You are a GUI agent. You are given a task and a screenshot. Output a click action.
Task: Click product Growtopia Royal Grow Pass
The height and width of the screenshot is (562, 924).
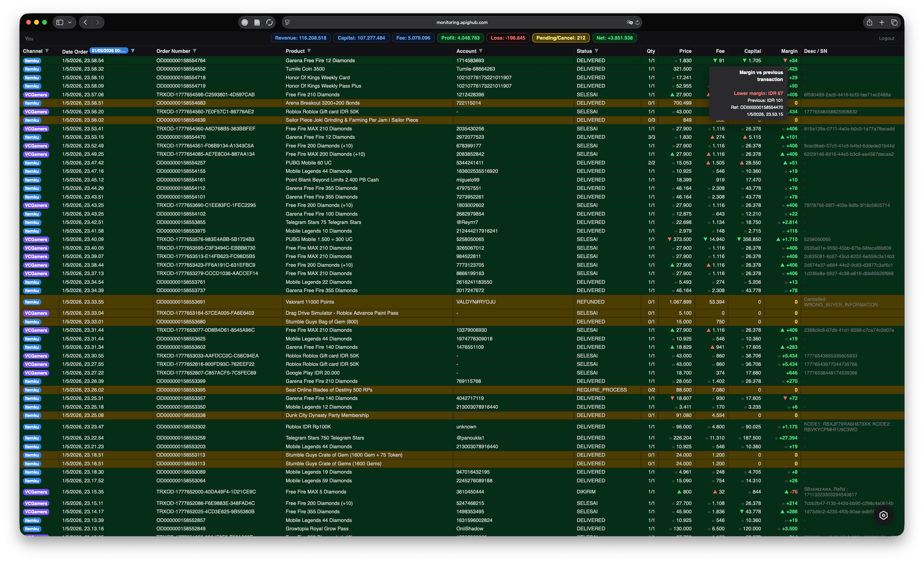[x=317, y=529]
